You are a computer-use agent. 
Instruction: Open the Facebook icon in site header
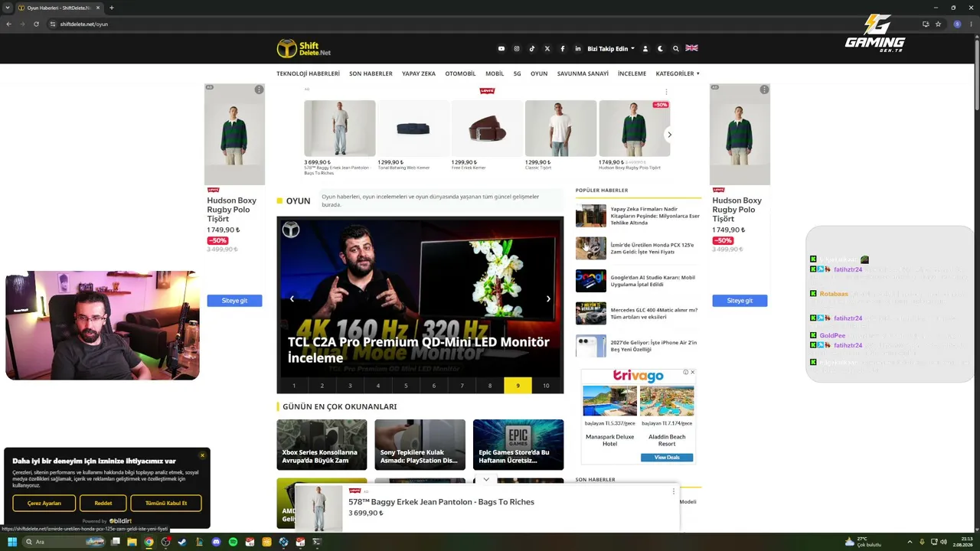[x=563, y=48]
